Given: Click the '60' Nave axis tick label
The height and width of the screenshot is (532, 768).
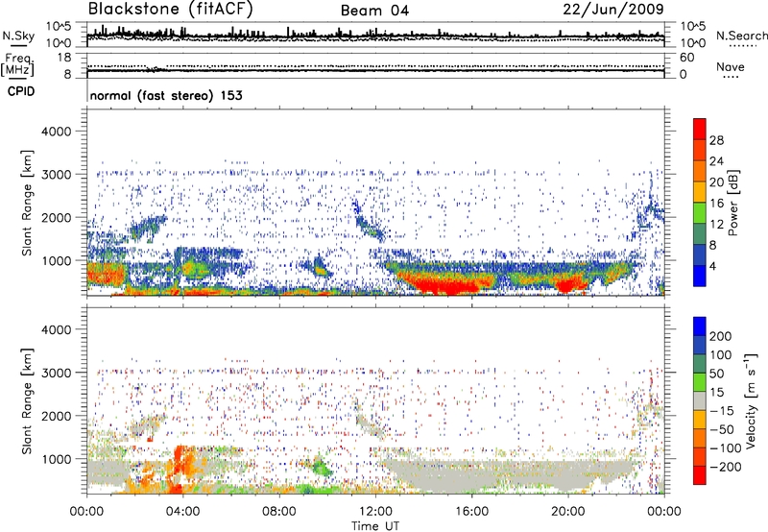Looking at the screenshot, I should (x=686, y=58).
